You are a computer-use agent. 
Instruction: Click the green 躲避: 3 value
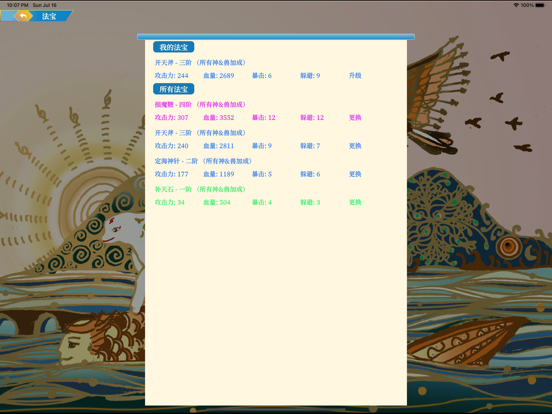pos(310,202)
